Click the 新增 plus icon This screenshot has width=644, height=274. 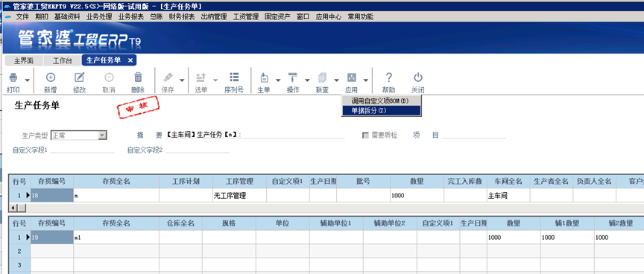(x=51, y=77)
